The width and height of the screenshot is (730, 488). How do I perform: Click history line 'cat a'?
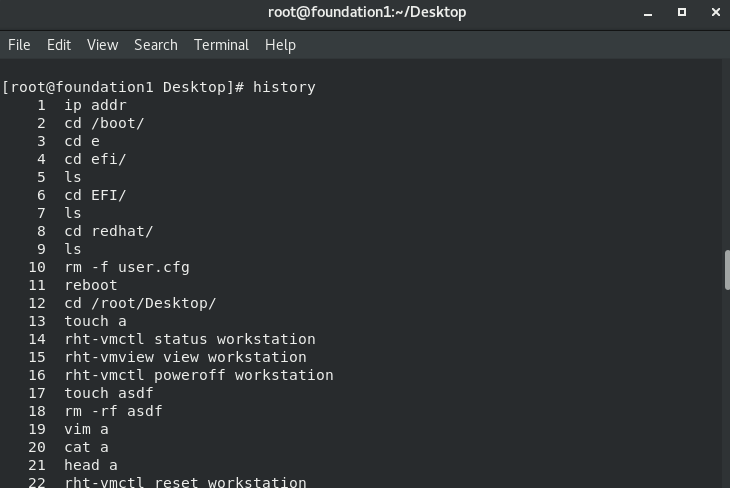tap(86, 447)
